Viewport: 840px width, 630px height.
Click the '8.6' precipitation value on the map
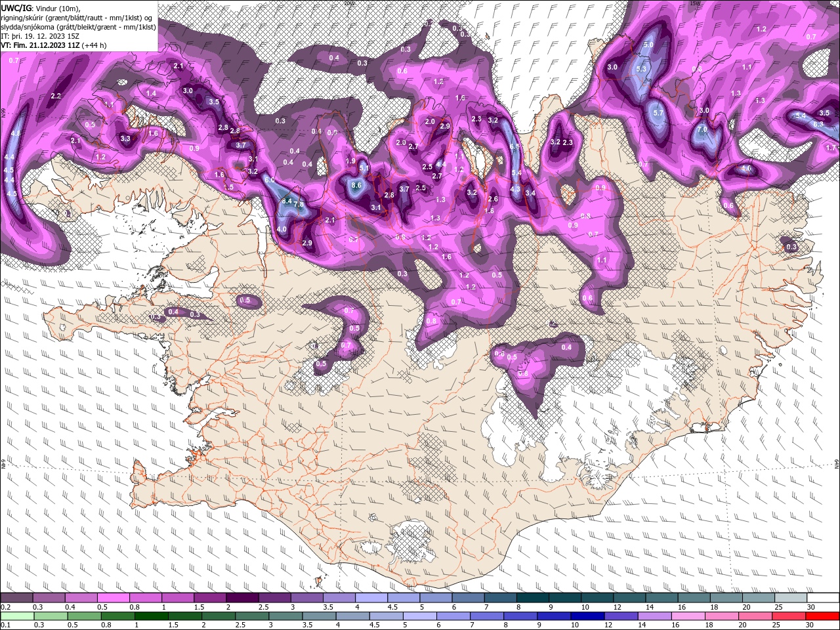pyautogui.click(x=357, y=186)
